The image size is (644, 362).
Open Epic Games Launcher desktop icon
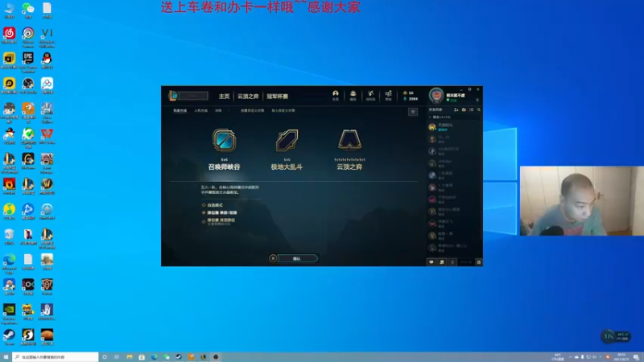tap(28, 62)
